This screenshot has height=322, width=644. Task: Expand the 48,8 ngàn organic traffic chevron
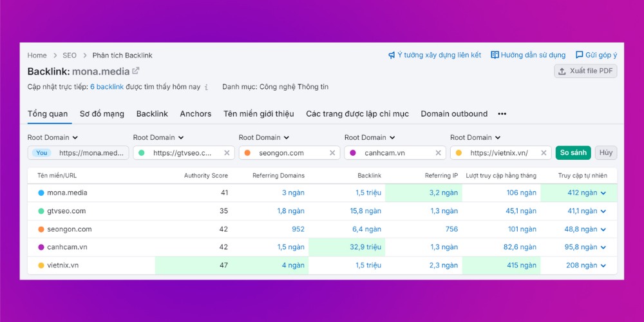coord(603,229)
